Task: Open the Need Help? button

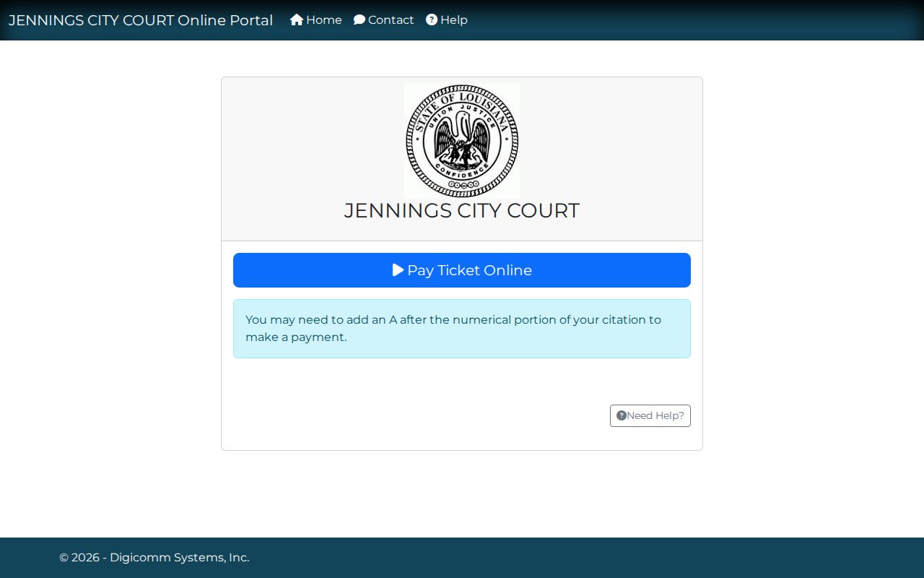Action: tap(650, 415)
